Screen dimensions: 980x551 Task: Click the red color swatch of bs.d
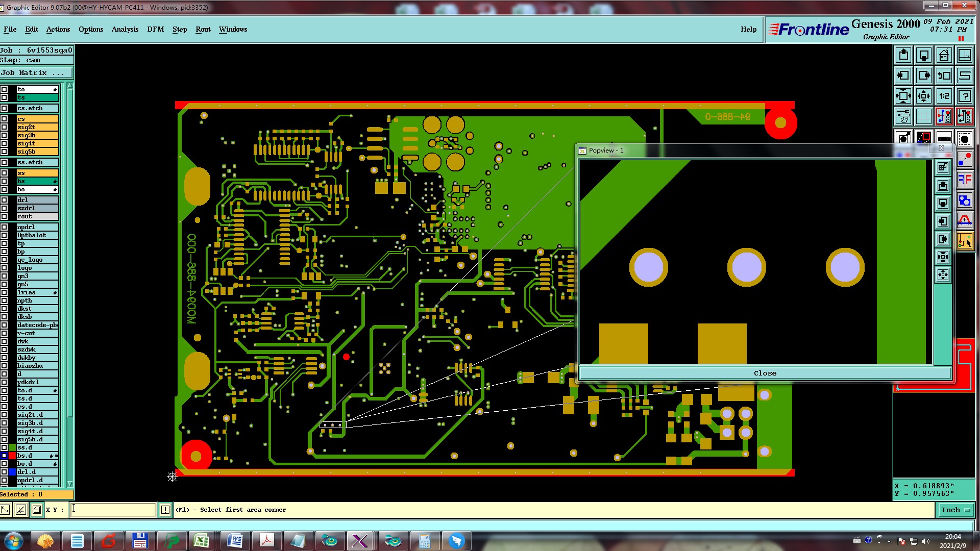point(12,456)
